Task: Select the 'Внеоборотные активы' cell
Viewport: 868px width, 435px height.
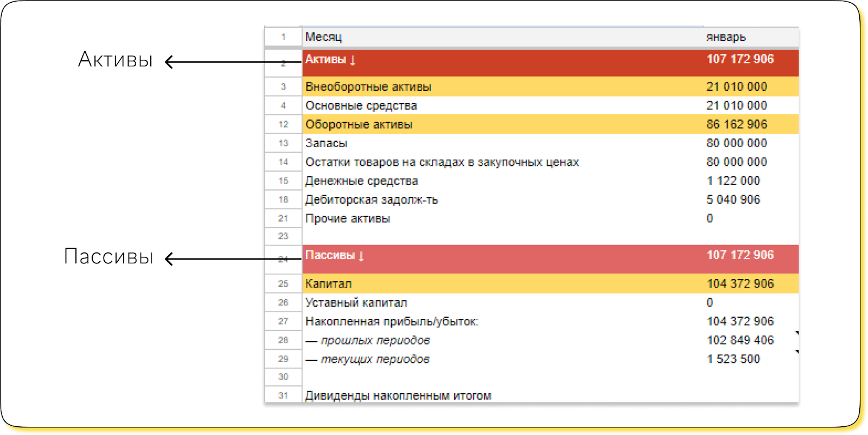Action: click(x=368, y=87)
